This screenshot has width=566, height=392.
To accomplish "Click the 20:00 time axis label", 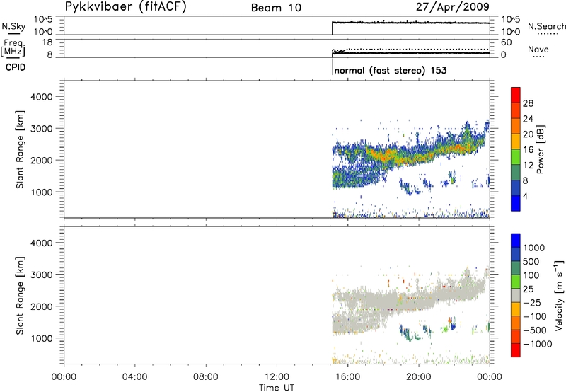I will [x=419, y=377].
